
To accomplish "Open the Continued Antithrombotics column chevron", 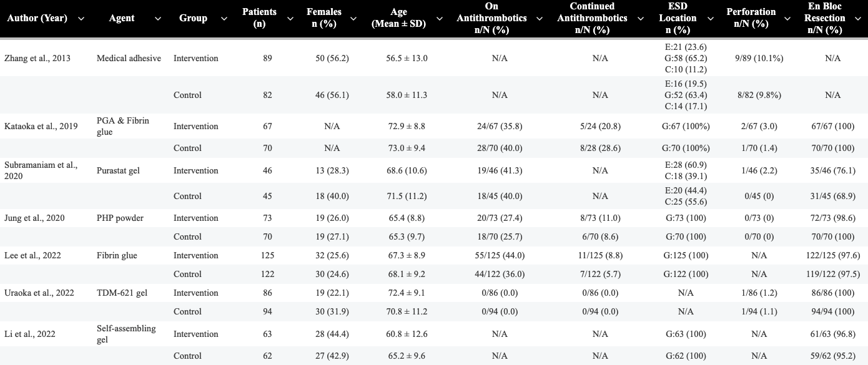I will (639, 19).
